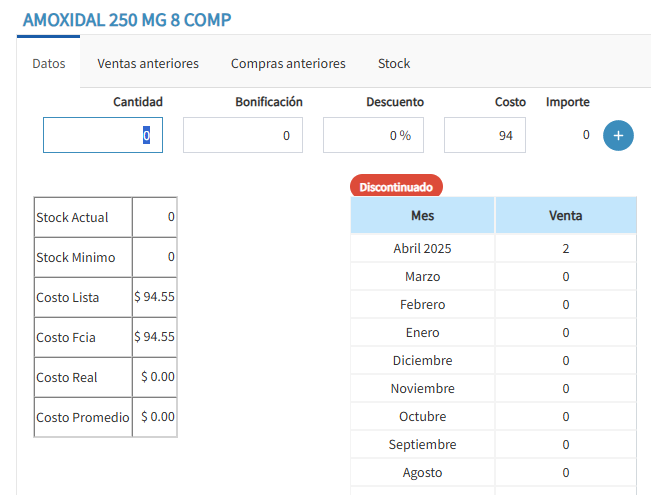Switch to the Datos tab
The image size is (651, 495).
(49, 63)
